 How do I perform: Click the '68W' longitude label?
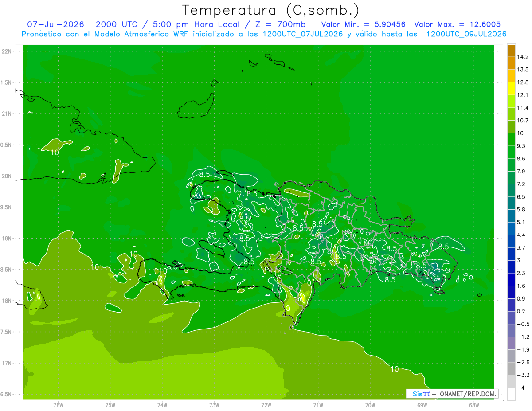pos(473,405)
